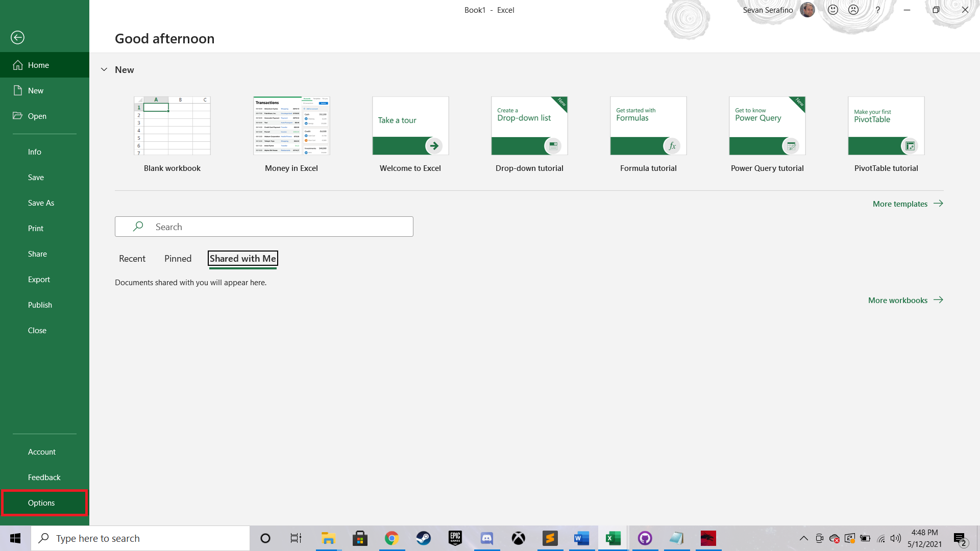Open GitHub Desktop from the taskbar
980x551 pixels.
point(645,538)
